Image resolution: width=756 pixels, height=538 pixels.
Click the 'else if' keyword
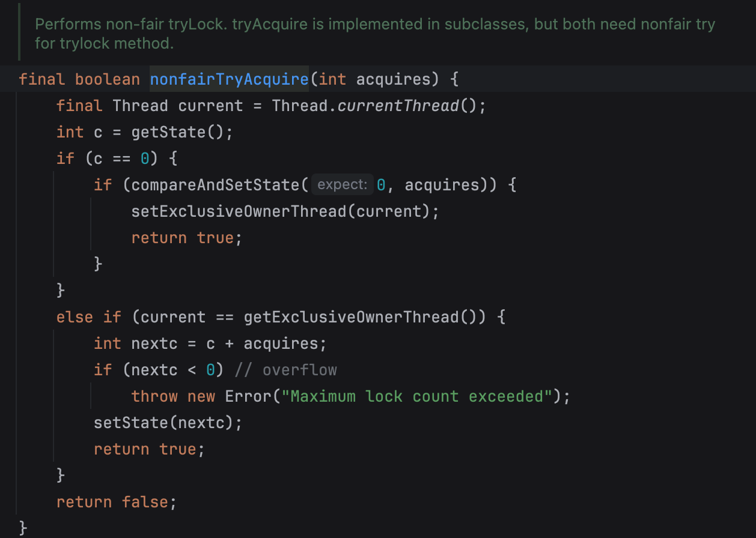pos(88,317)
